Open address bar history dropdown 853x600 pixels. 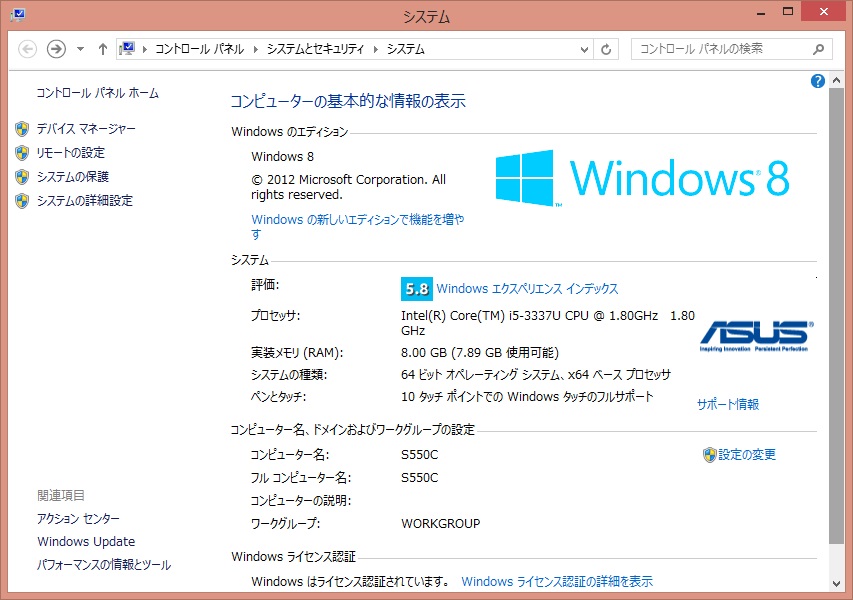(584, 50)
